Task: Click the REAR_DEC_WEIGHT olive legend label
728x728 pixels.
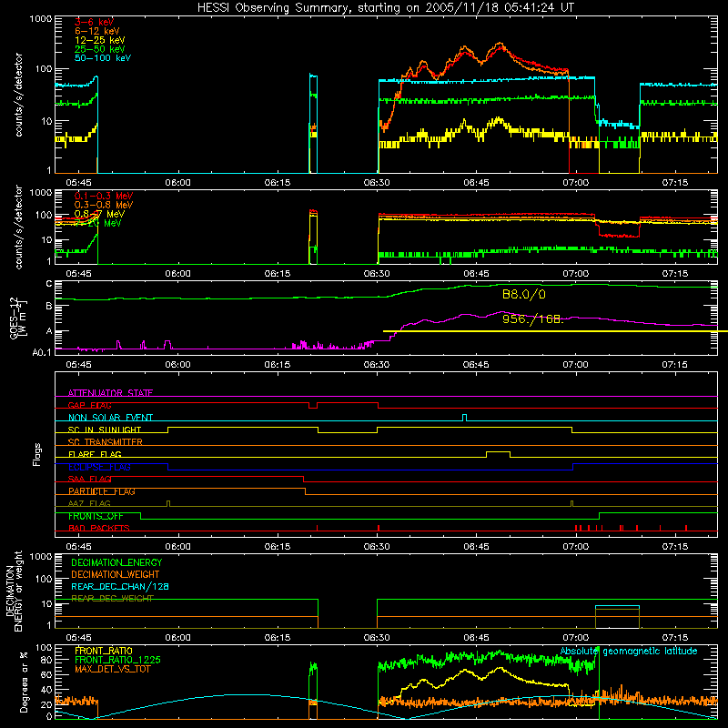Action: click(x=112, y=599)
